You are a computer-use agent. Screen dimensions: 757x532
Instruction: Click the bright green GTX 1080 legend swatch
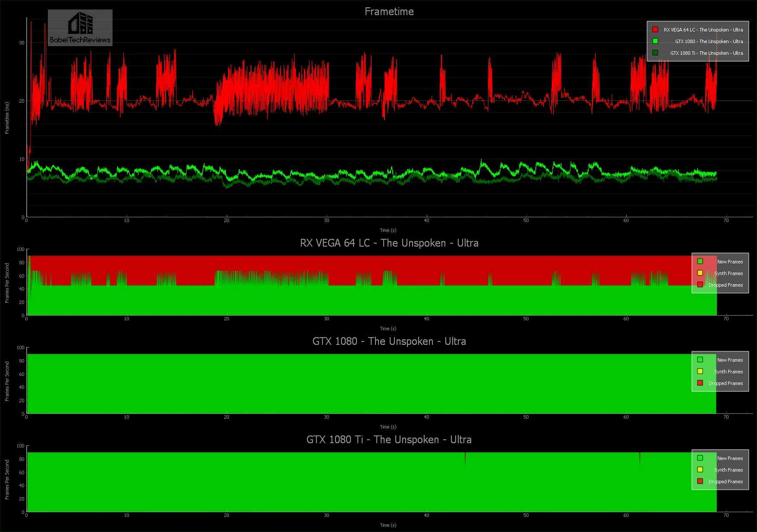click(655, 41)
